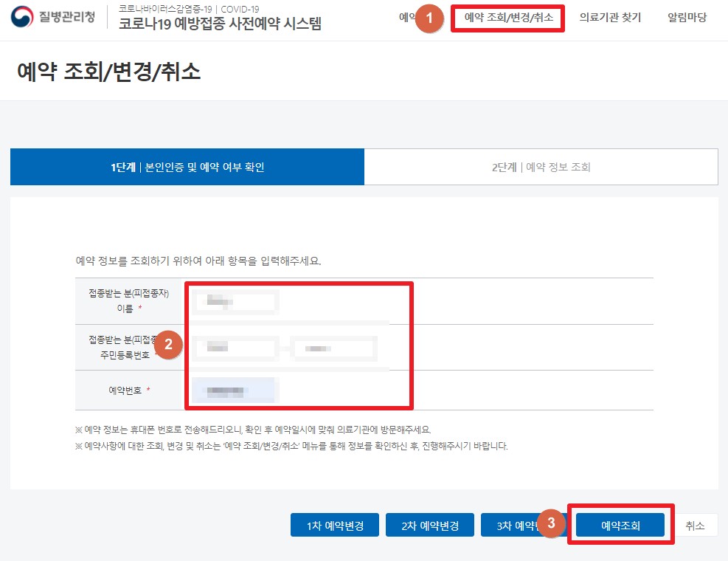
Task: Click the 취소 button
Action: (697, 525)
